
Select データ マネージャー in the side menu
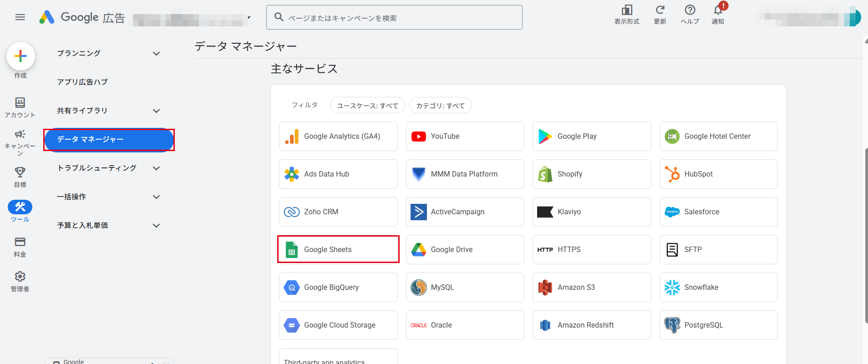(109, 140)
